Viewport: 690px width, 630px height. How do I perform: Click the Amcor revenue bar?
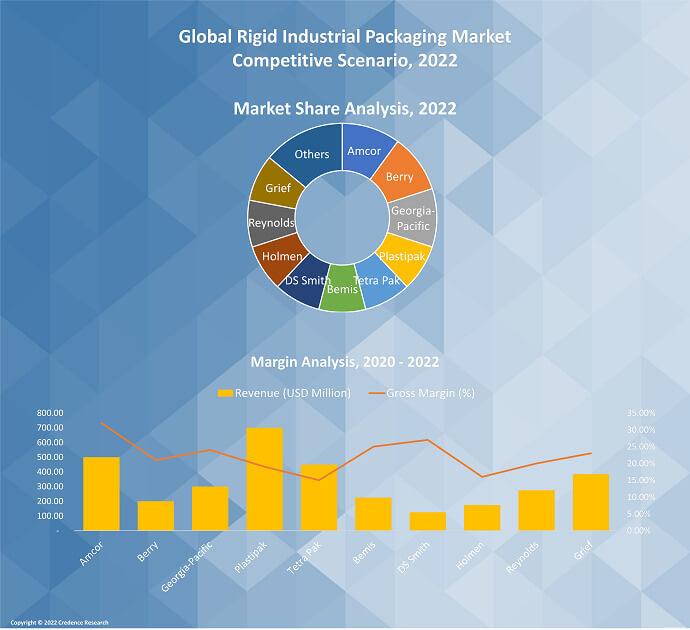pyautogui.click(x=101, y=493)
